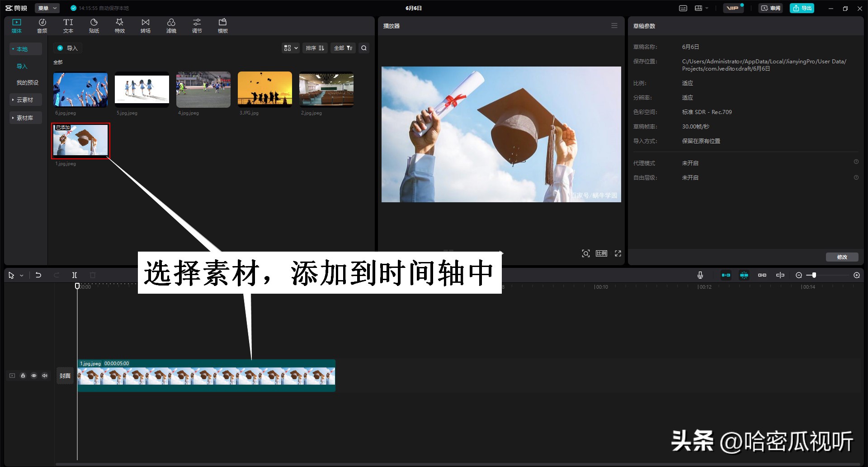Toggle the track lock icon

pos(23,375)
